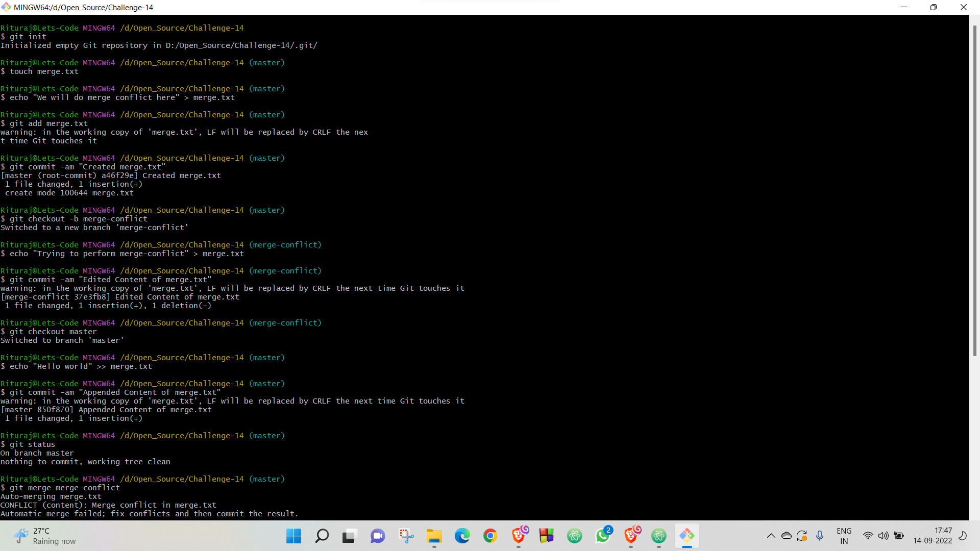Open the Git Bash window icon menu
980x551 pixels.
tap(6, 7)
